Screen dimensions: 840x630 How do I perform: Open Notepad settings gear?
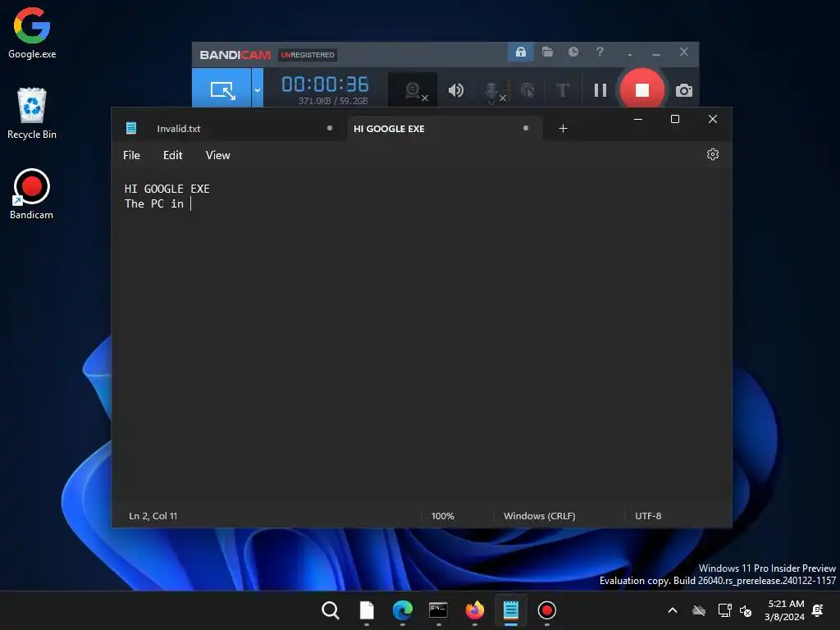point(713,154)
